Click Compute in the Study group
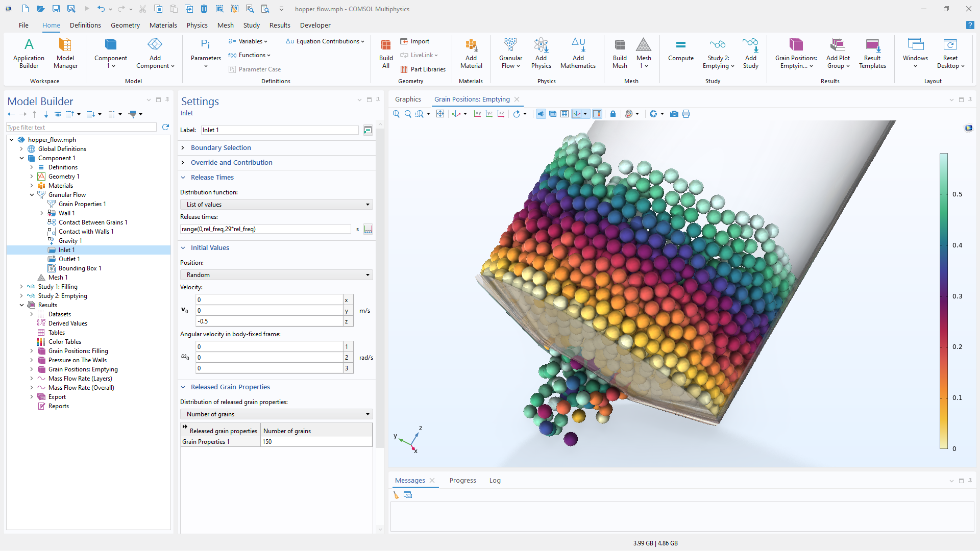 coord(680,53)
